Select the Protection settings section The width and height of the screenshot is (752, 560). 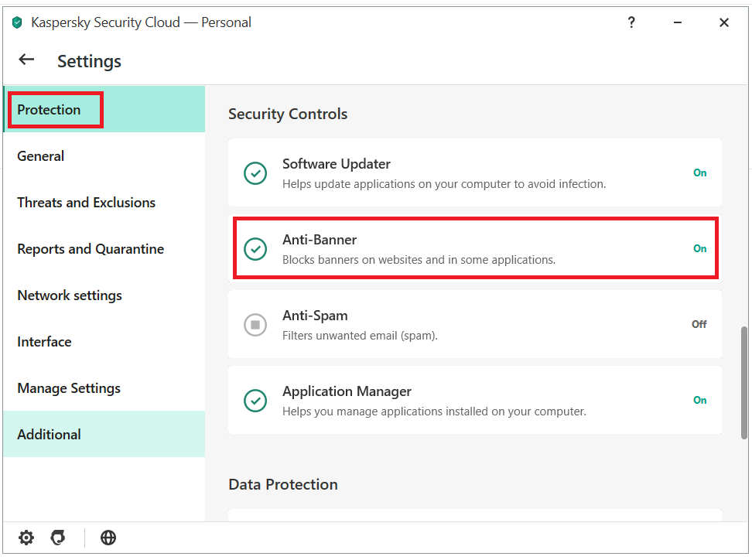(x=104, y=109)
